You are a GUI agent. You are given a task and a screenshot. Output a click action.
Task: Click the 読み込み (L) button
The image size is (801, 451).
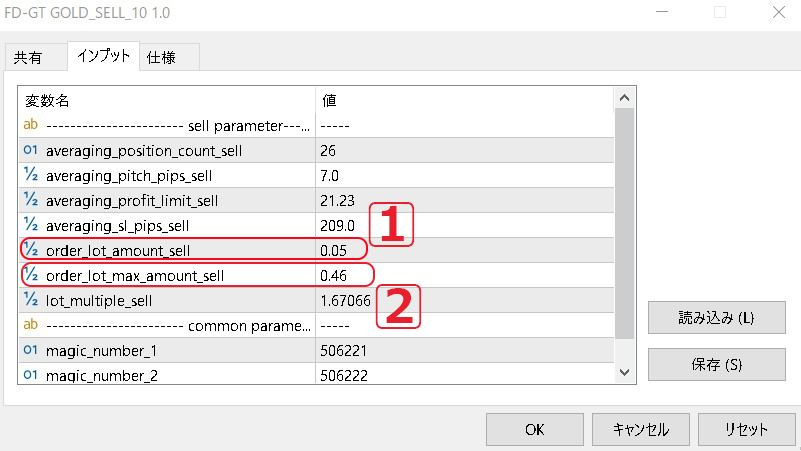point(715,318)
